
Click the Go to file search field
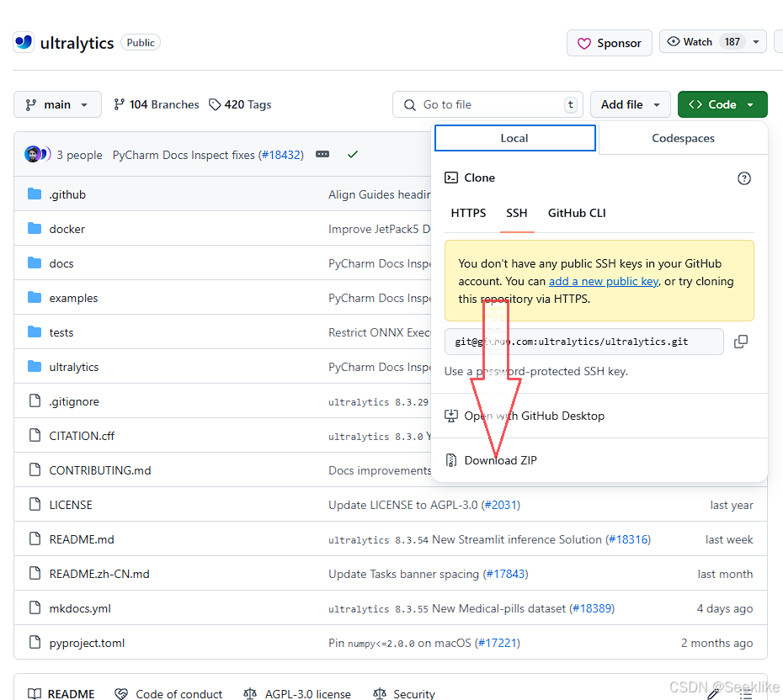point(487,104)
